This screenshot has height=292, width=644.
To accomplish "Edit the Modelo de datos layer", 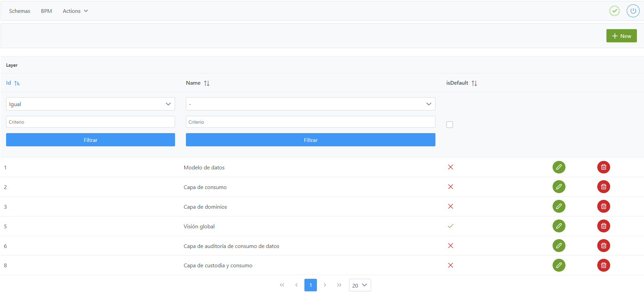I will pos(559,167).
